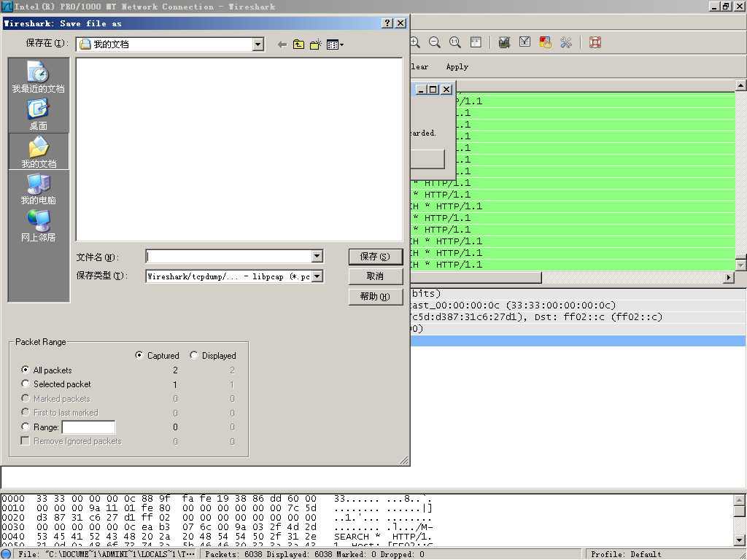747x560 pixels.
Task: Click the Save dialog resize grip corner
Action: [x=404, y=460]
